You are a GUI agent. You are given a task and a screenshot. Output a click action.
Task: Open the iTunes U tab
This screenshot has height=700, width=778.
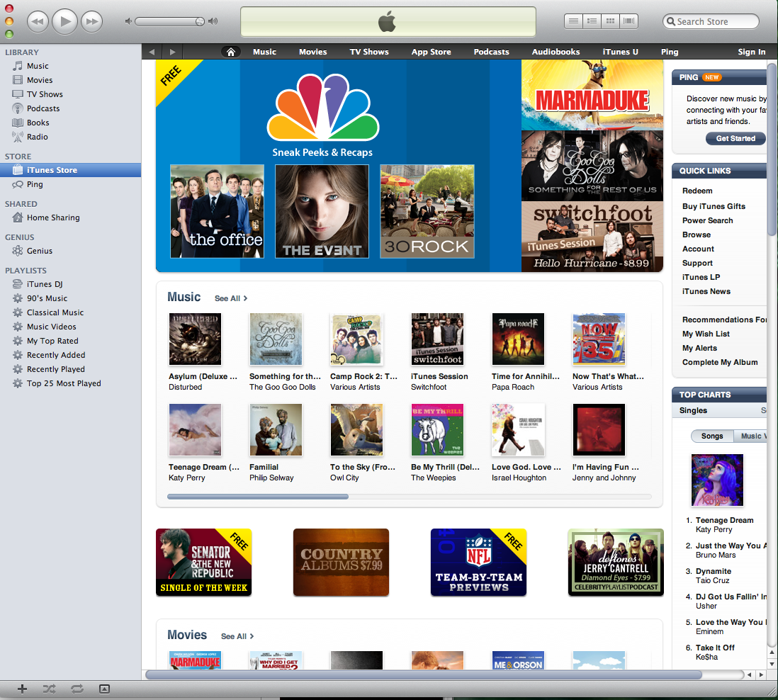[x=620, y=52]
